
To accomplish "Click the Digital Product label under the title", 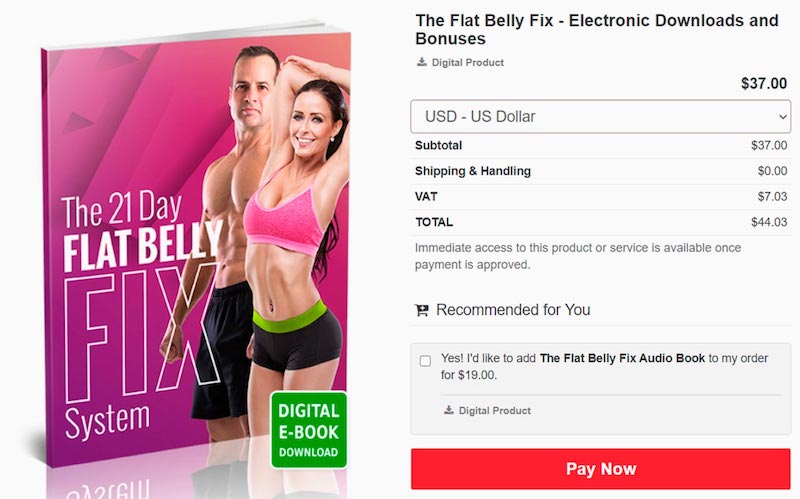I will point(467,62).
